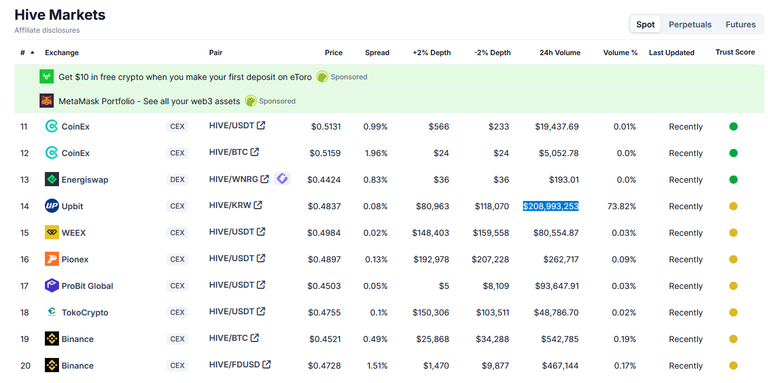Sort table by Spread column header
This screenshot has width=768, height=383.
point(377,53)
